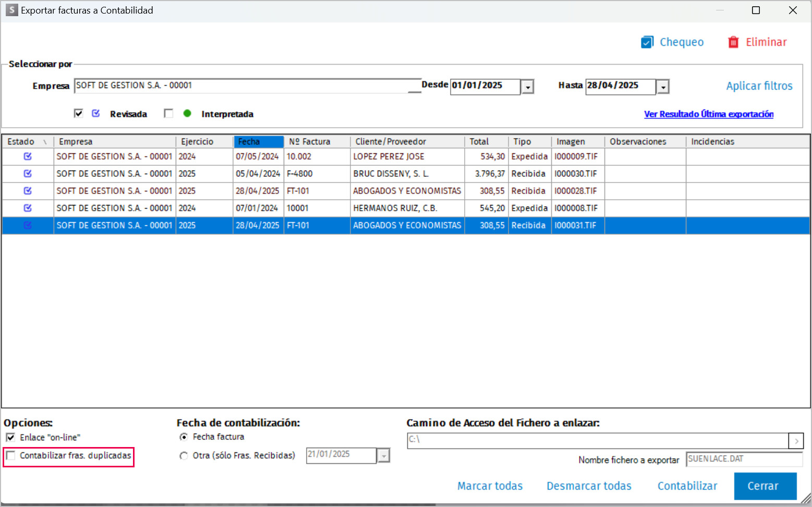812x507 pixels.
Task: Open the Hasta date dropdown
Action: pos(663,87)
